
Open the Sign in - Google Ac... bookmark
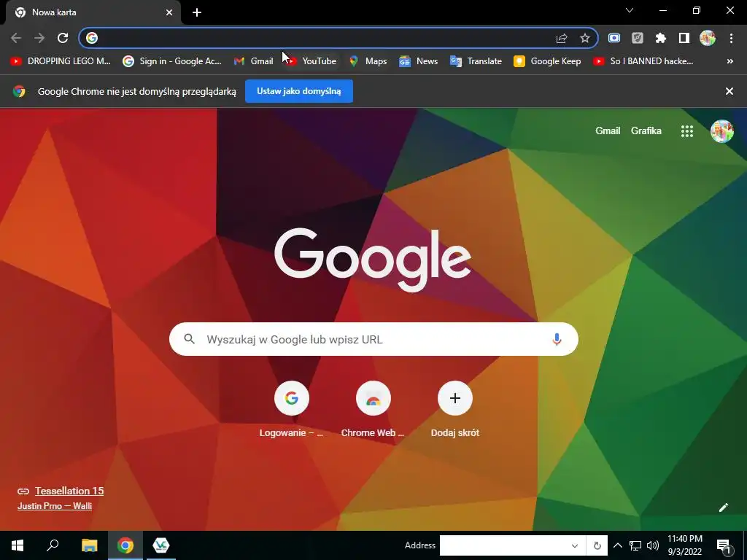[x=172, y=61]
